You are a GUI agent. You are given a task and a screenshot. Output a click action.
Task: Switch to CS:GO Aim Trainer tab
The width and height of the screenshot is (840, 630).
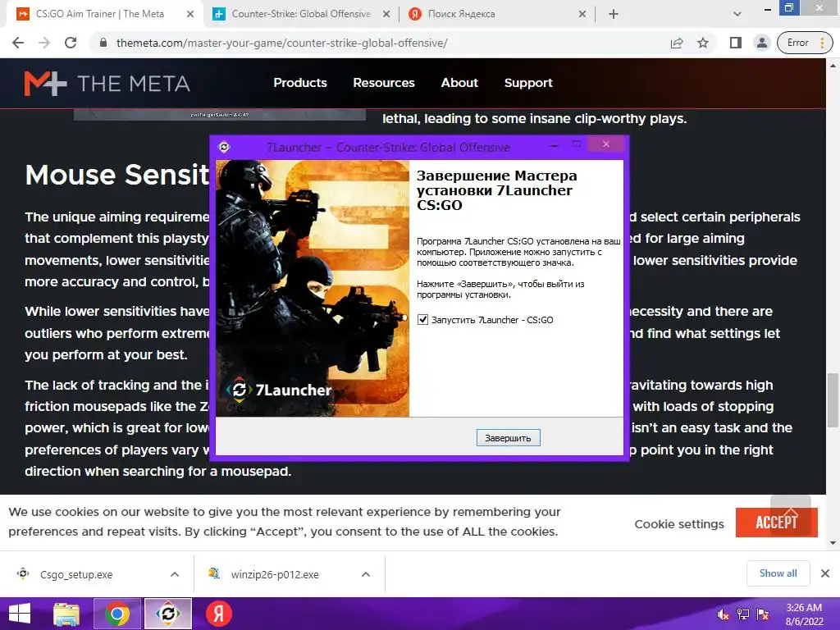point(100,14)
